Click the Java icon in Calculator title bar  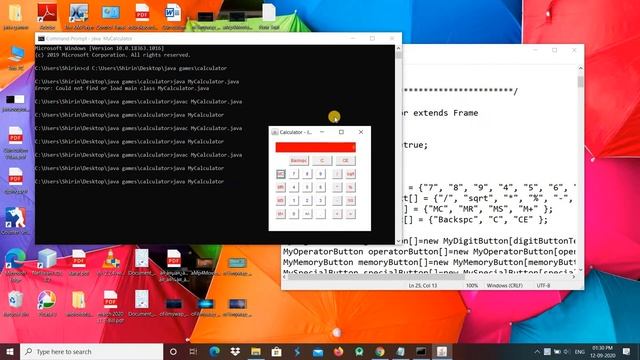[275, 132]
